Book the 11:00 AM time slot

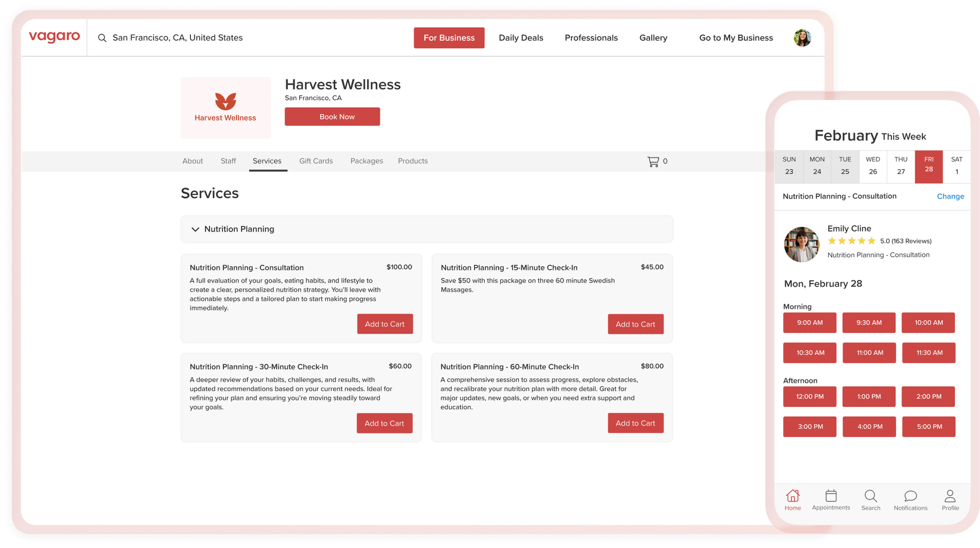[x=869, y=353]
